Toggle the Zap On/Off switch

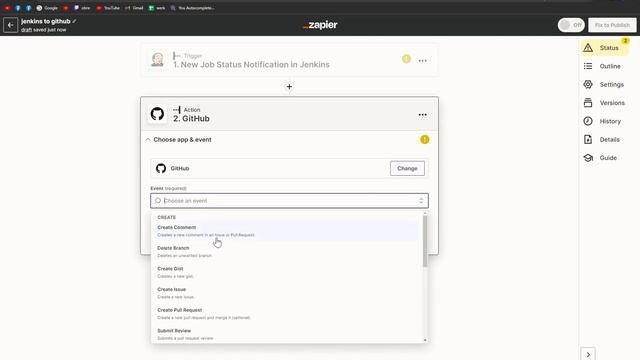point(571,25)
